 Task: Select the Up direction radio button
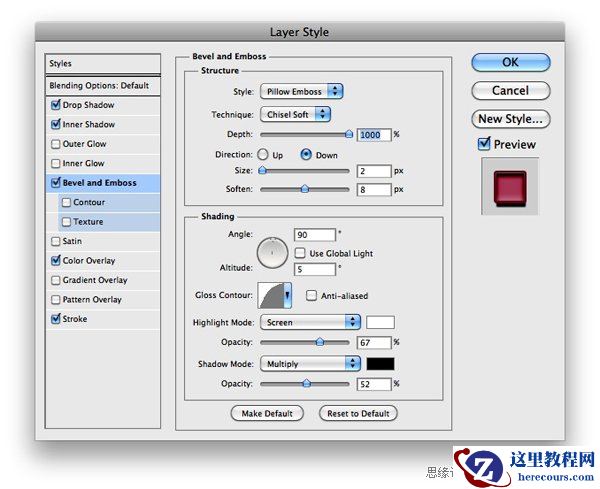(263, 155)
